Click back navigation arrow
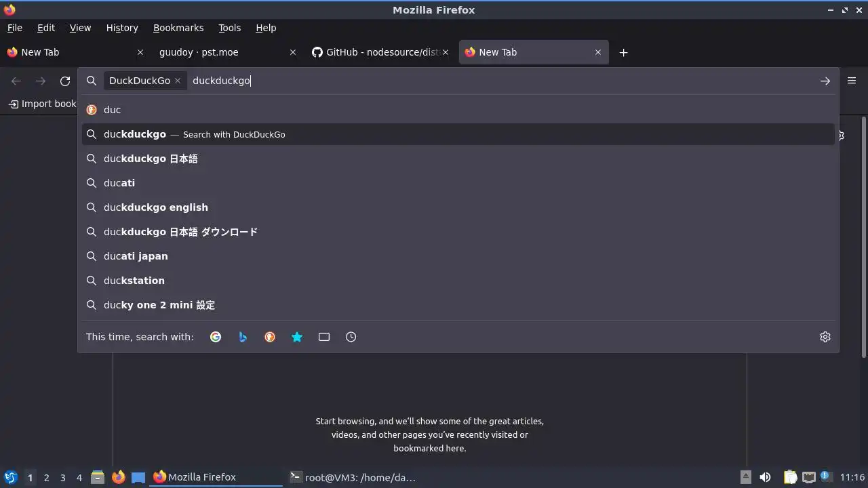Image resolution: width=868 pixels, height=488 pixels. click(x=16, y=81)
